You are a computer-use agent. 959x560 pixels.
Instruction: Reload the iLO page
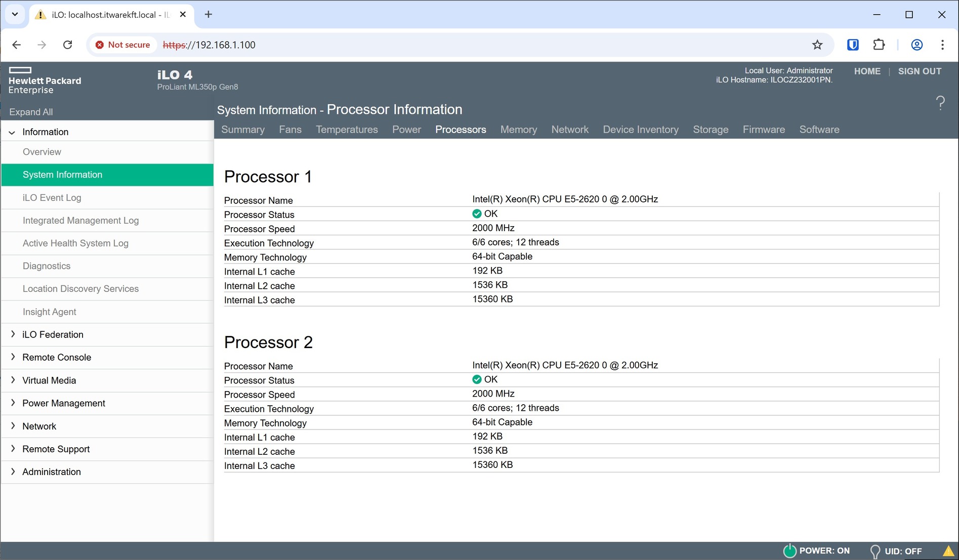[x=67, y=45]
